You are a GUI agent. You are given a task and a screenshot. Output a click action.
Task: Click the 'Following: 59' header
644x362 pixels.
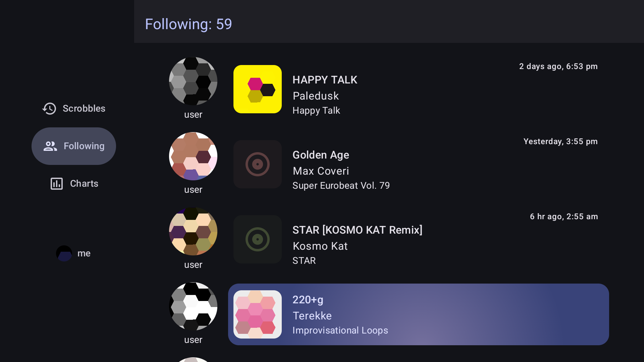tap(189, 24)
